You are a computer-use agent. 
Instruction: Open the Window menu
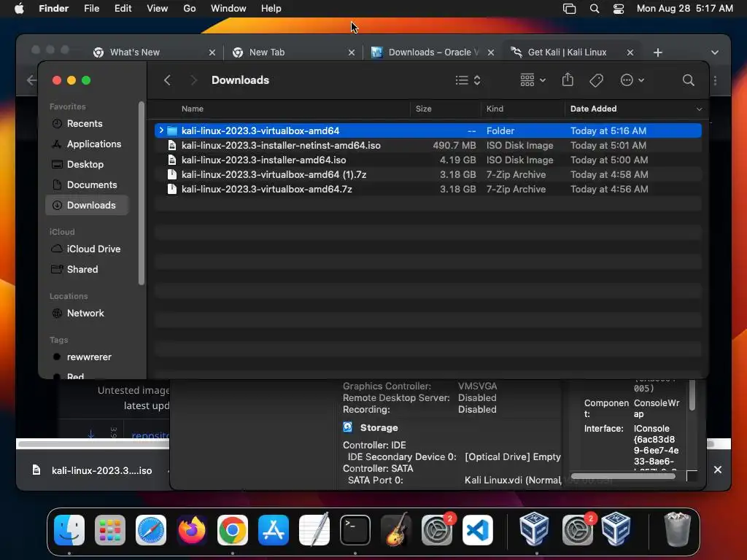(228, 9)
